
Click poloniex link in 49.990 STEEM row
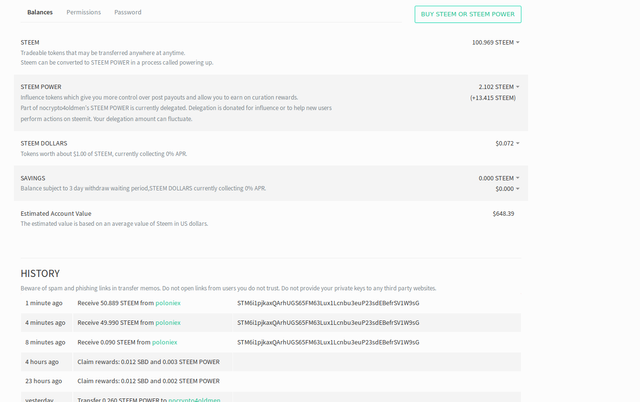167,323
